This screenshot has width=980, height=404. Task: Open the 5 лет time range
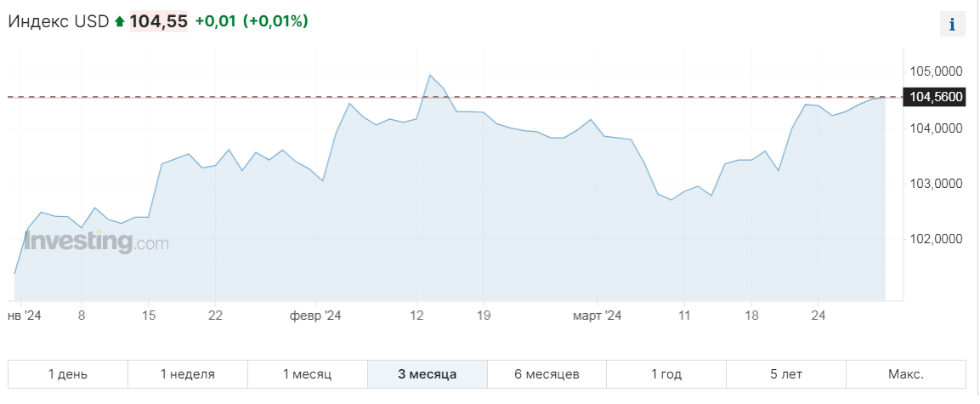point(786,374)
